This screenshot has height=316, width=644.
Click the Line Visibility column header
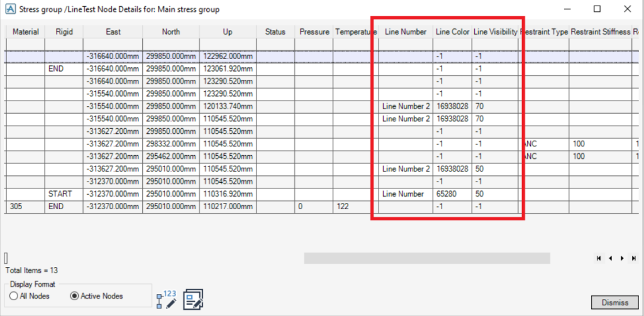click(495, 31)
